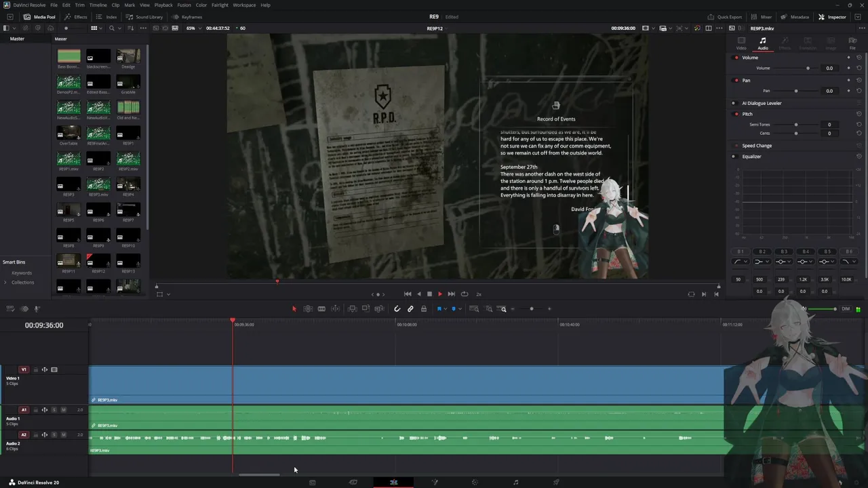Toggle the Pitch section enable switch

pyautogui.click(x=736, y=114)
